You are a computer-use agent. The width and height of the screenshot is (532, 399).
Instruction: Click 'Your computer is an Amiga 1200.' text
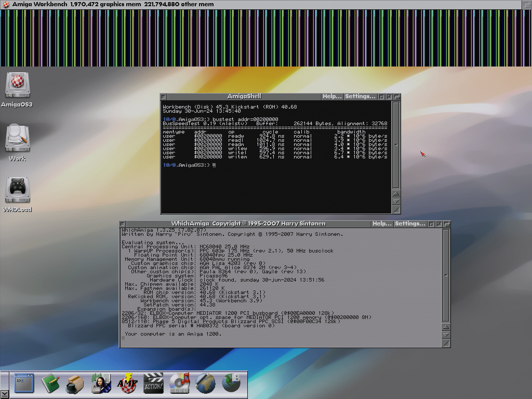click(x=172, y=334)
